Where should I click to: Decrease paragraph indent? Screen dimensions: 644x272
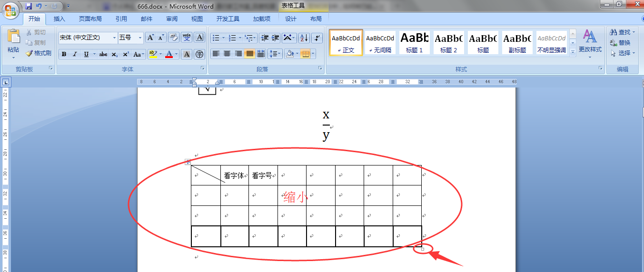click(x=265, y=38)
